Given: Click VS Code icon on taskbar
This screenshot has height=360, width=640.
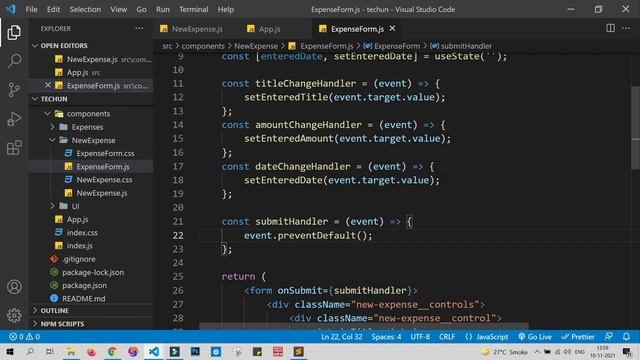Looking at the screenshot, I should [x=154, y=352].
